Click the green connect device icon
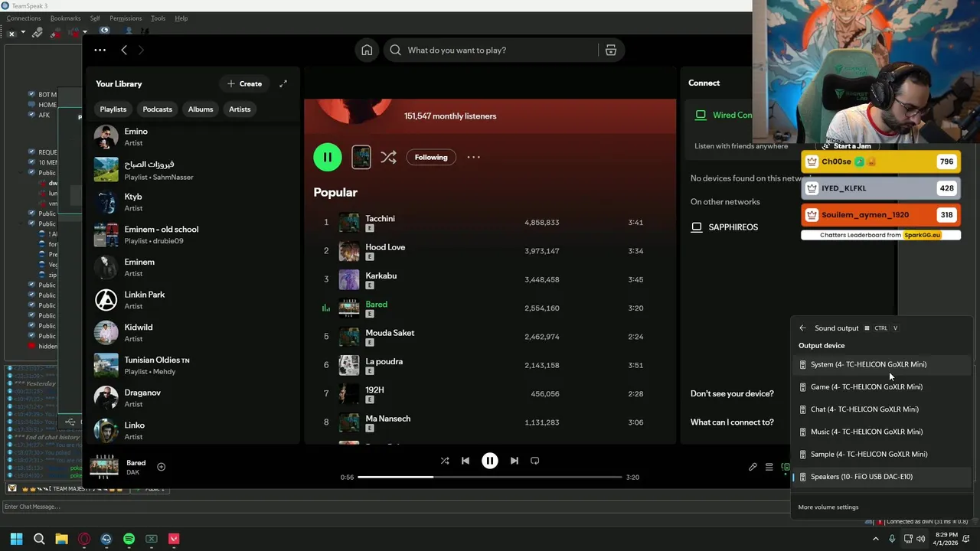This screenshot has height=551, width=980. [786, 467]
